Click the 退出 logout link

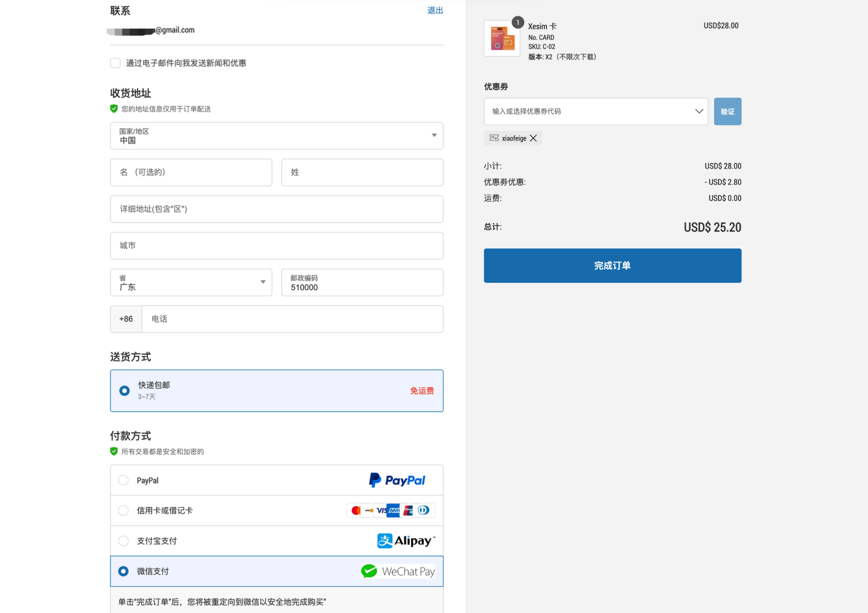pos(435,11)
